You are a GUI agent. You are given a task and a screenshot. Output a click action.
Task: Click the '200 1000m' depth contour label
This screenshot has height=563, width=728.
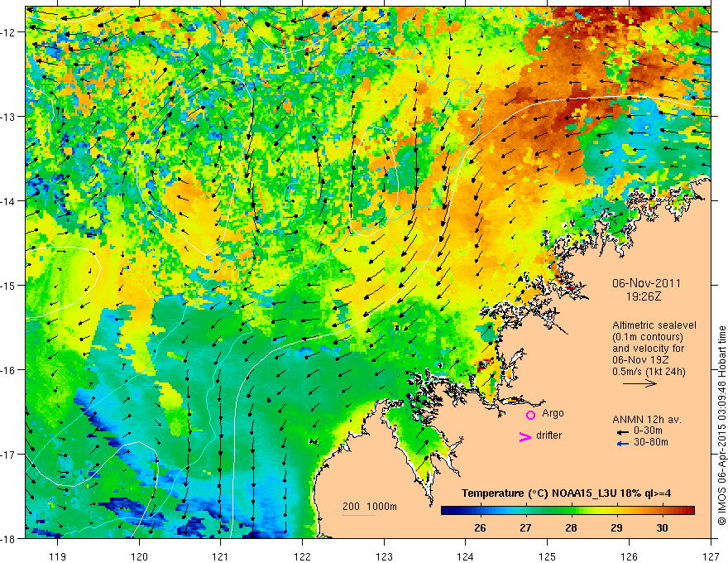click(370, 507)
